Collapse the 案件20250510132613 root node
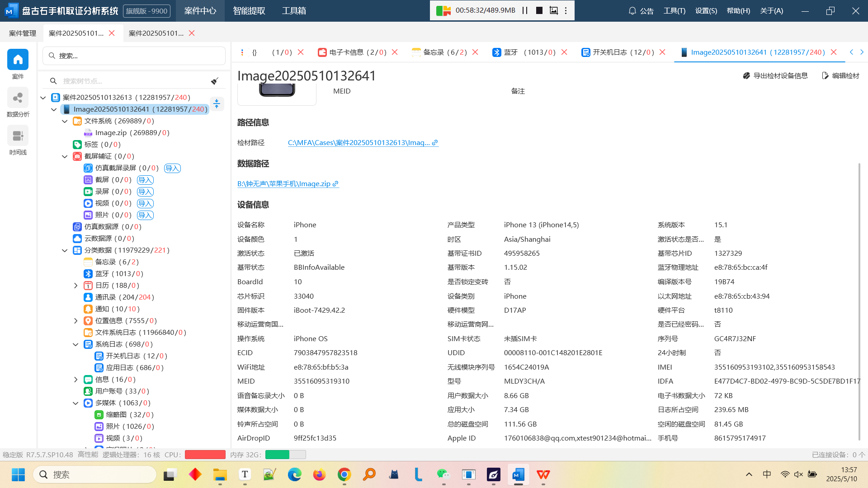The width and height of the screenshot is (868, 488). point(43,98)
